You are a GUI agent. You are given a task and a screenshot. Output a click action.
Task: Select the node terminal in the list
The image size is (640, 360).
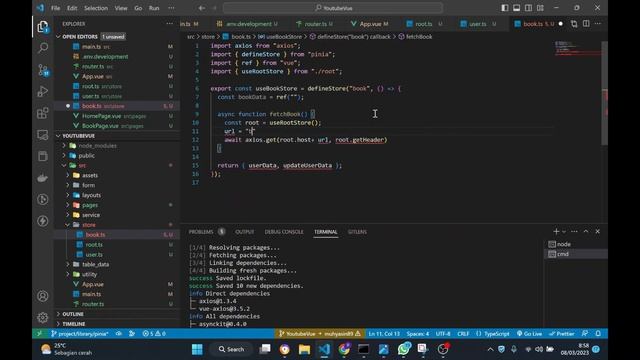(x=576, y=244)
